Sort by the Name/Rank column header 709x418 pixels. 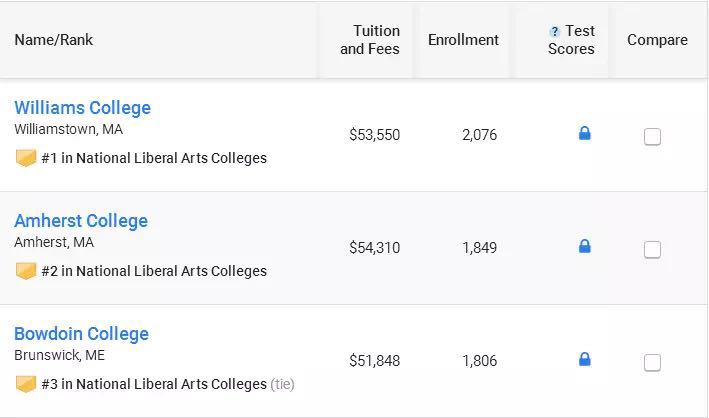click(54, 40)
